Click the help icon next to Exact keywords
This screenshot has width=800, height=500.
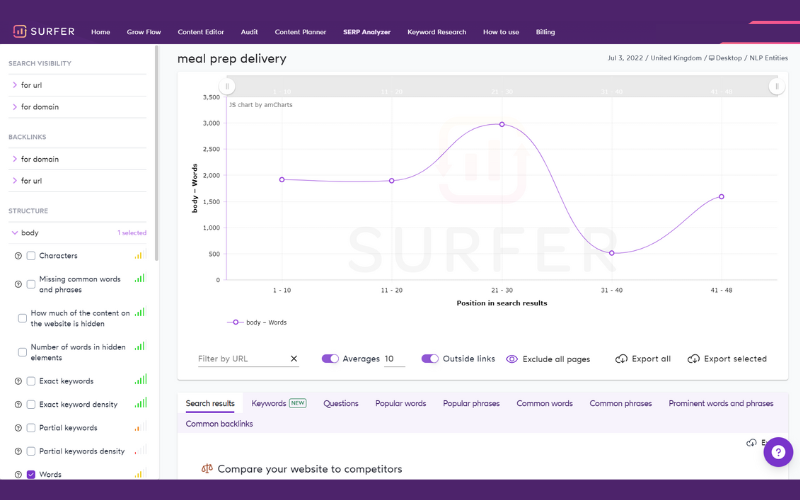click(x=18, y=381)
